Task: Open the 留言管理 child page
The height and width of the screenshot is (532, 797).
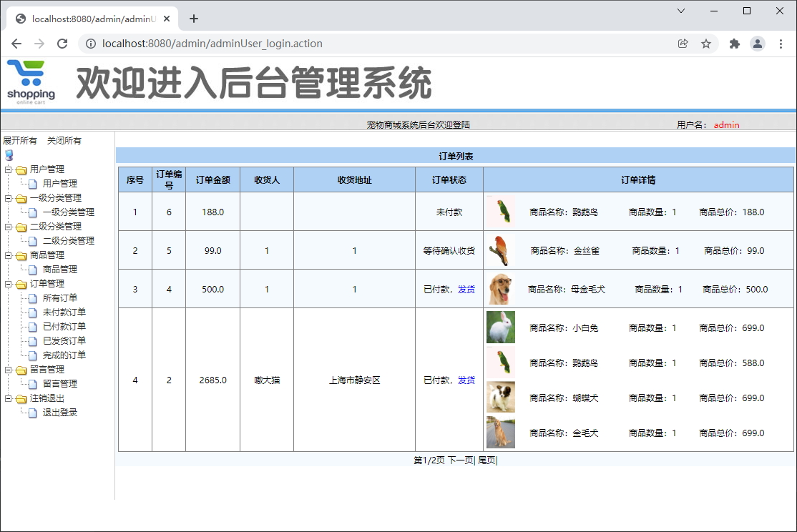Action: [60, 384]
